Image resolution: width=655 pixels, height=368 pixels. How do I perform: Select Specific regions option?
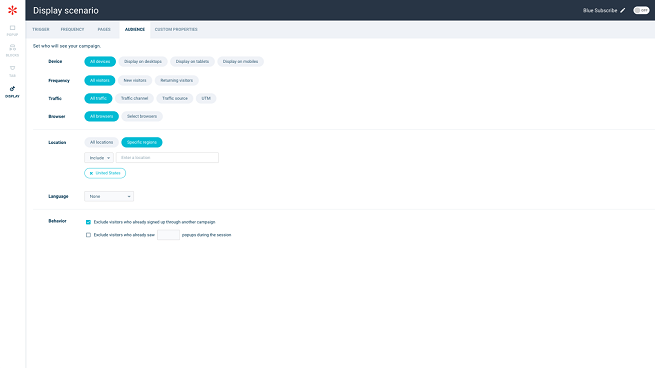click(142, 142)
